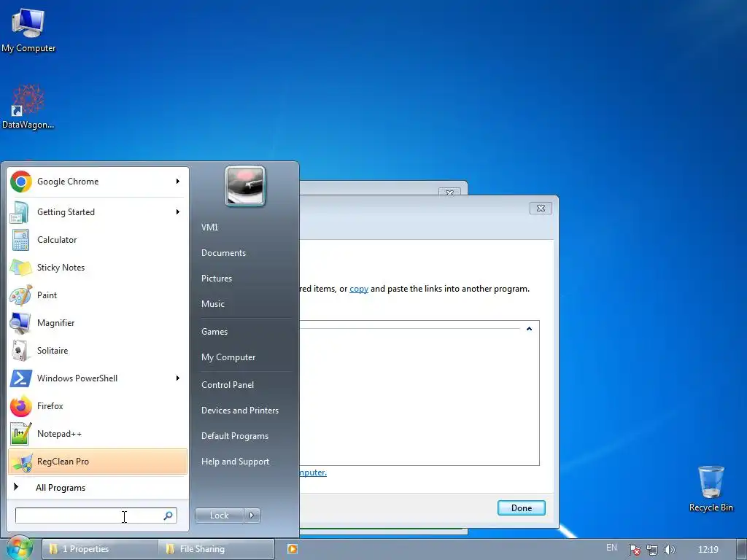
Task: Select the DataWagon desktop shortcut
Action: coord(28,106)
